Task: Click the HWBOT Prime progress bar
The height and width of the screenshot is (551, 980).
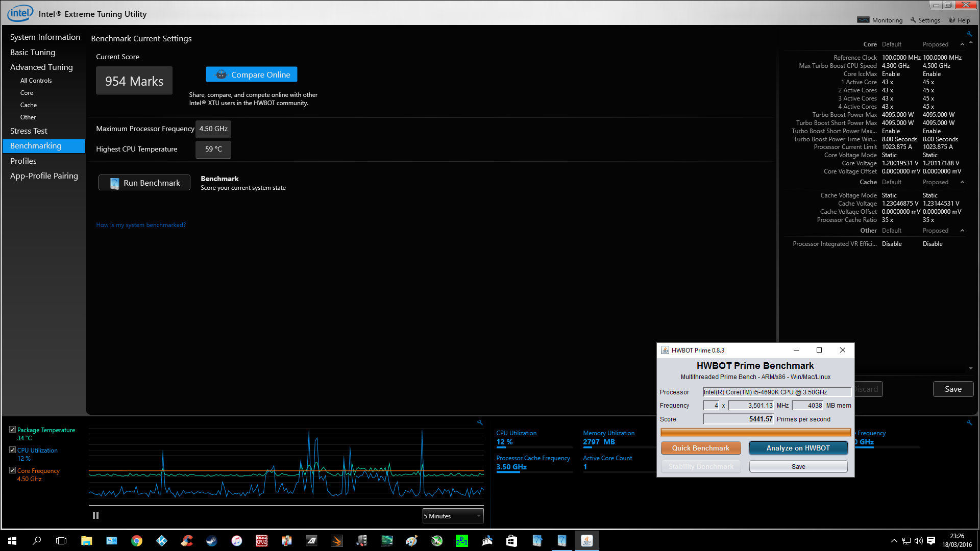Action: click(x=755, y=433)
